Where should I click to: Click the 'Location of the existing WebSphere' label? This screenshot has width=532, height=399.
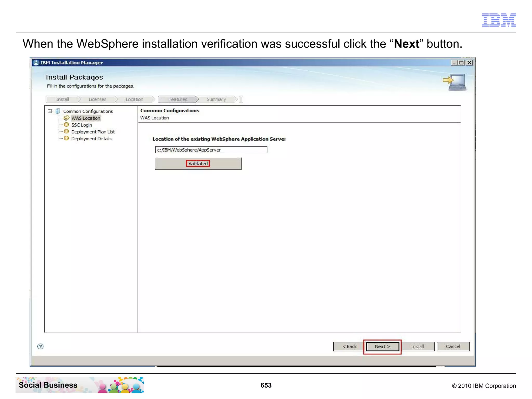tap(220, 139)
